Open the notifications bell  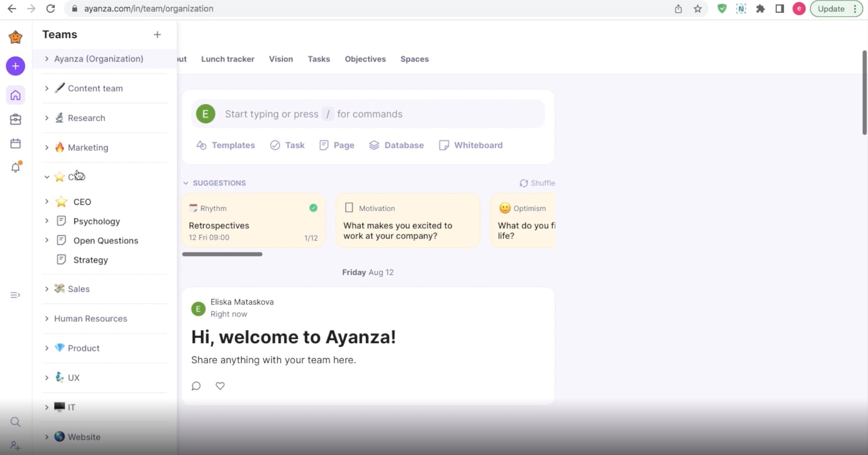tap(15, 168)
